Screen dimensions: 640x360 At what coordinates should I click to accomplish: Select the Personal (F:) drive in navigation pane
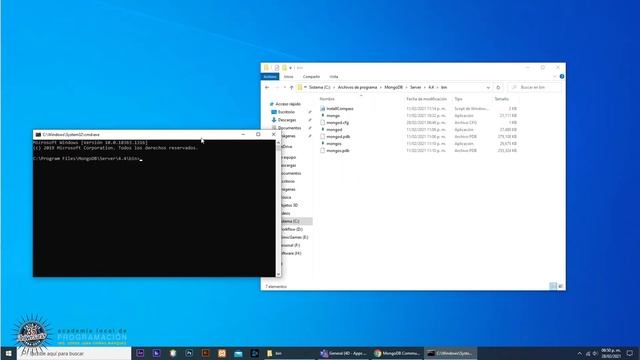291,245
